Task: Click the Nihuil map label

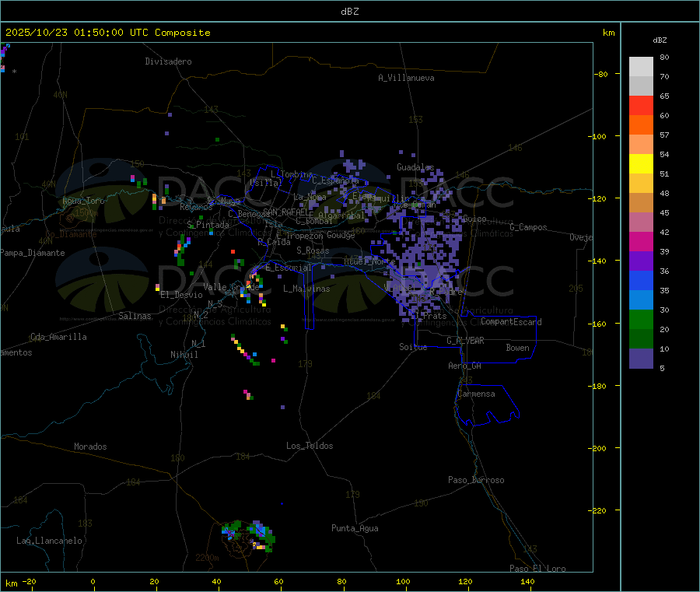Action: coord(184,355)
